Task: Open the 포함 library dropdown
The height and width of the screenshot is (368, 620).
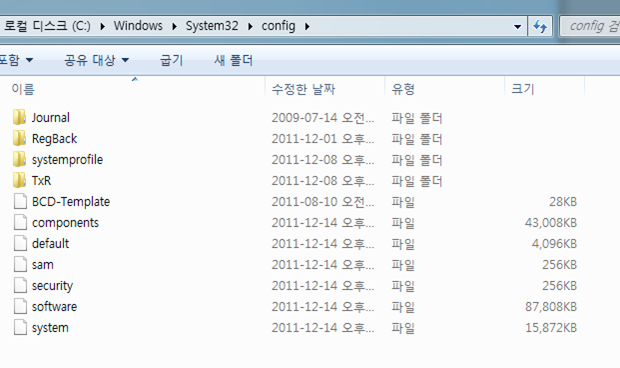Action: [16, 60]
